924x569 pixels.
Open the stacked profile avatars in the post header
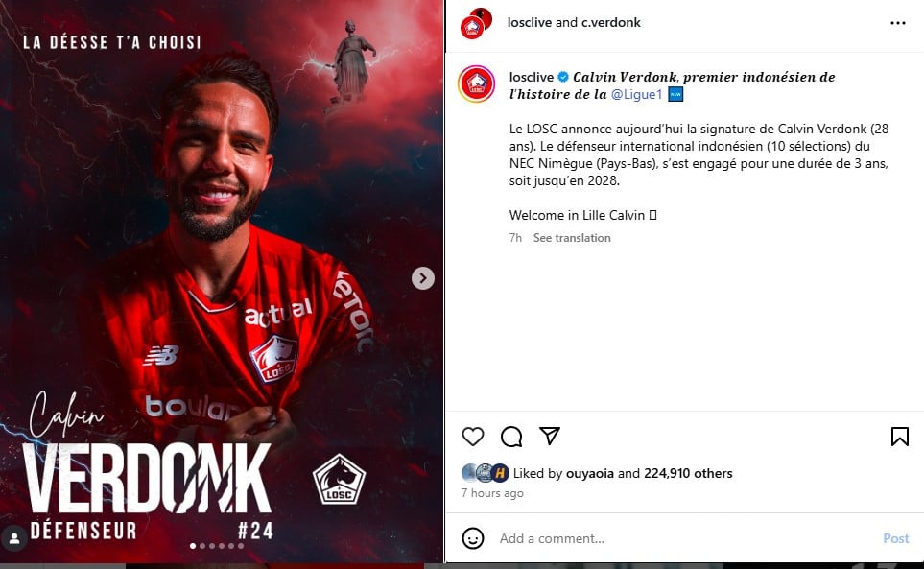coord(476,24)
